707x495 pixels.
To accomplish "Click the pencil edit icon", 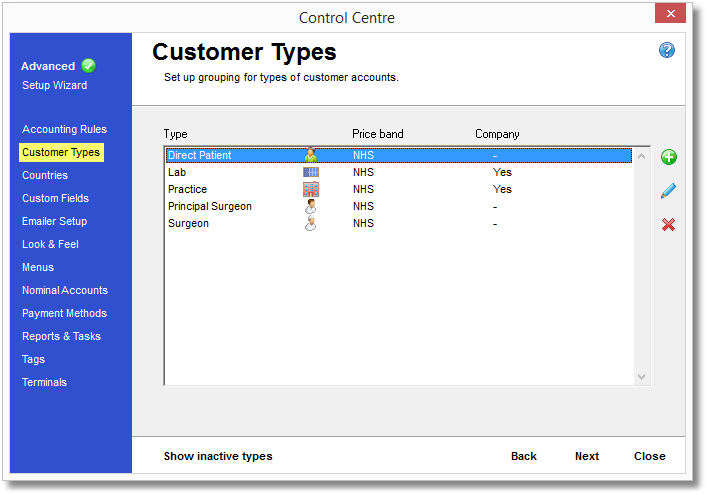I will (x=668, y=191).
